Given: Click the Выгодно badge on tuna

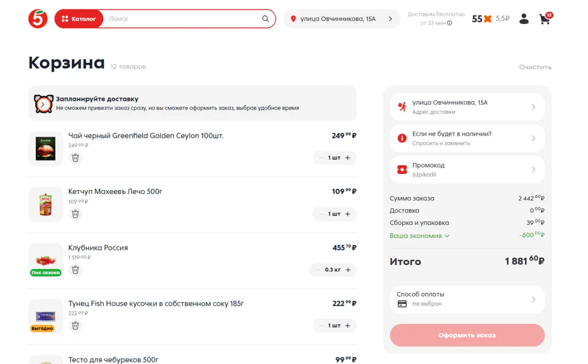Looking at the screenshot, I should 42,328.
